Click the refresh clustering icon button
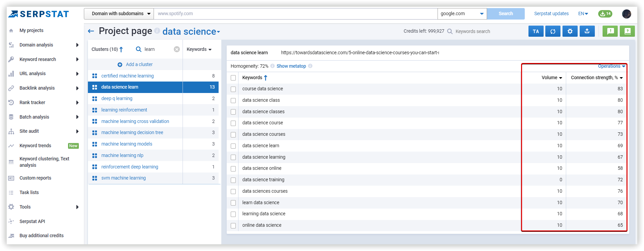This screenshot has height=251, width=644. (x=553, y=31)
